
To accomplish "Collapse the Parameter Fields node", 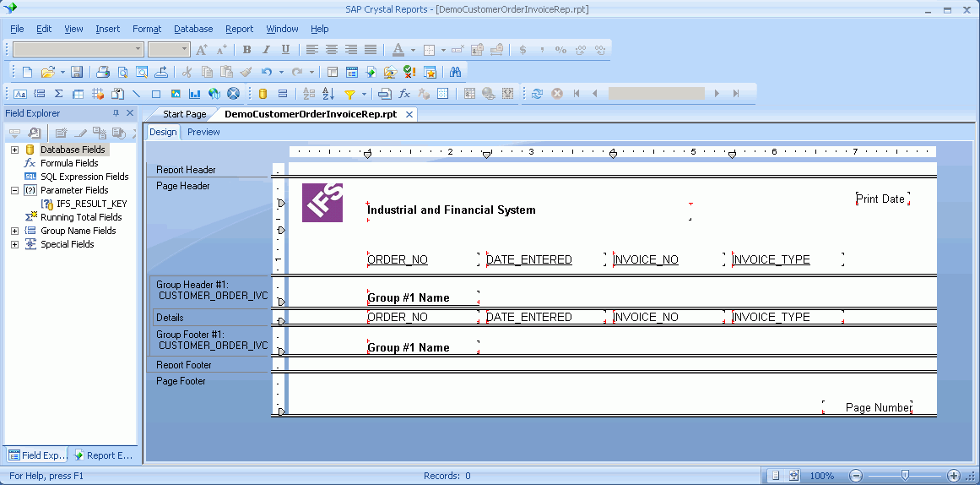I will (x=15, y=190).
